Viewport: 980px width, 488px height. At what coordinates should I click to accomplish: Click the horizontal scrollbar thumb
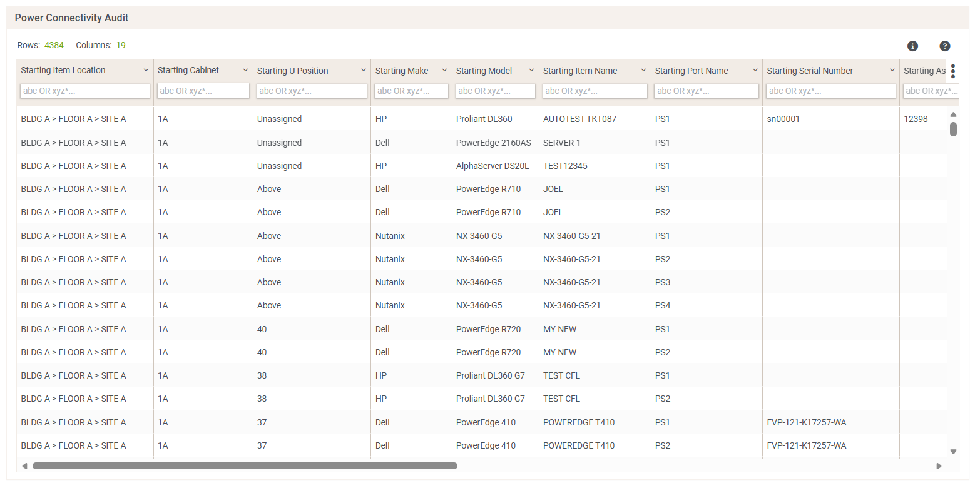pos(245,465)
